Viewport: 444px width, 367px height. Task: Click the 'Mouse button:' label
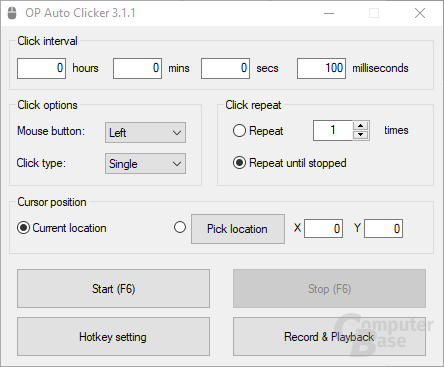pos(51,131)
